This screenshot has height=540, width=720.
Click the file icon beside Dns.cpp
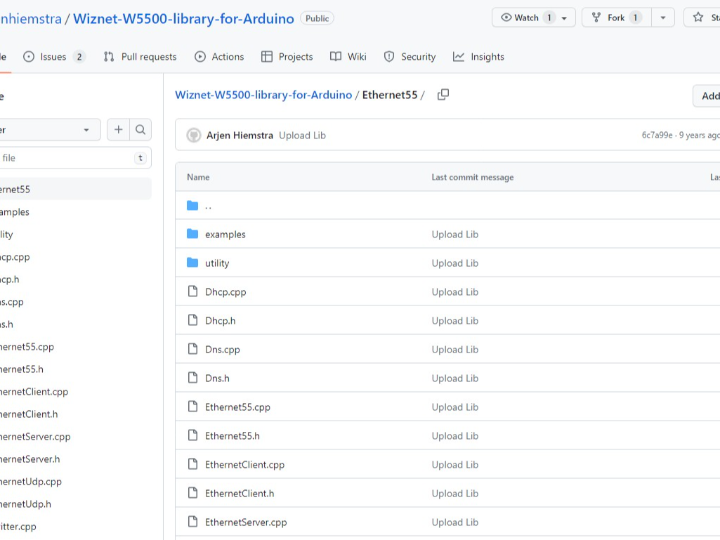click(x=193, y=349)
